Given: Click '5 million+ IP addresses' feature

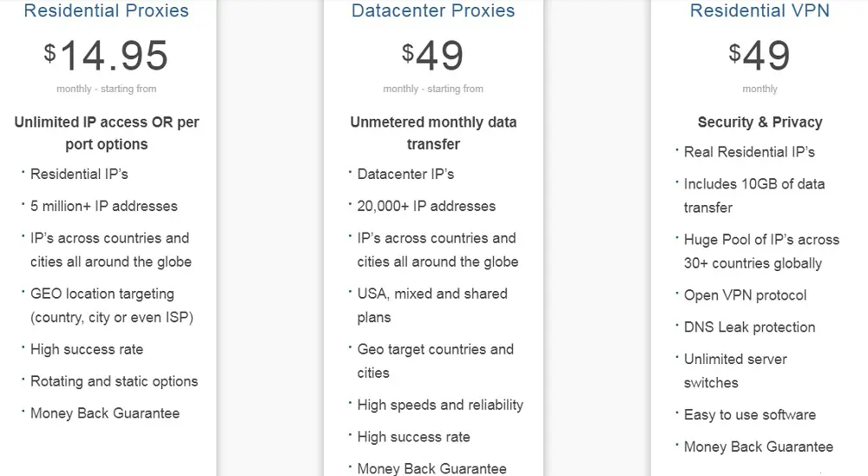Looking at the screenshot, I should [x=103, y=206].
